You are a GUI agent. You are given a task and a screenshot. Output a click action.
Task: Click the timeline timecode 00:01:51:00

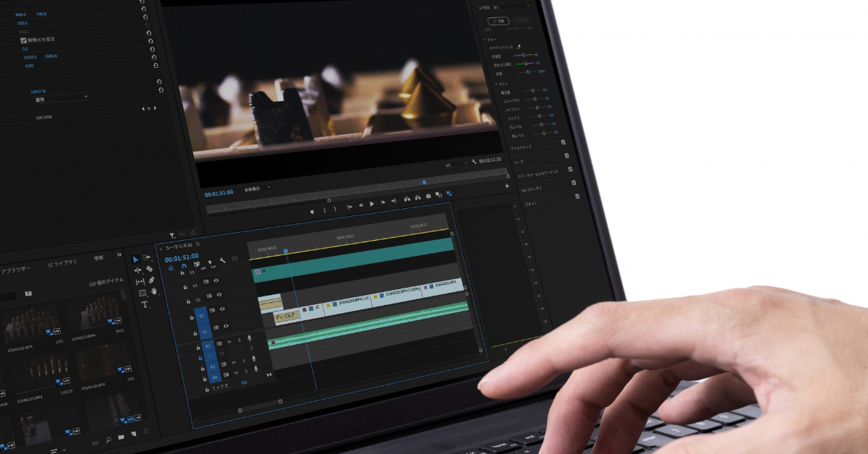182,257
